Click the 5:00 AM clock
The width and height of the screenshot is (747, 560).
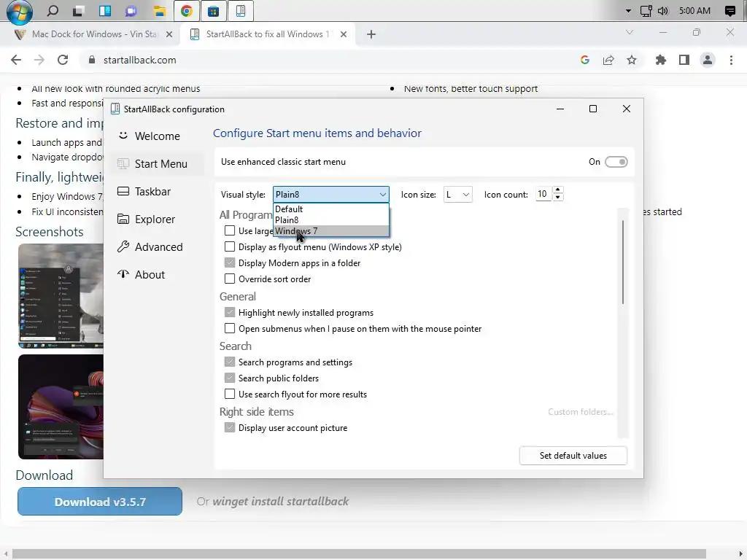click(694, 10)
